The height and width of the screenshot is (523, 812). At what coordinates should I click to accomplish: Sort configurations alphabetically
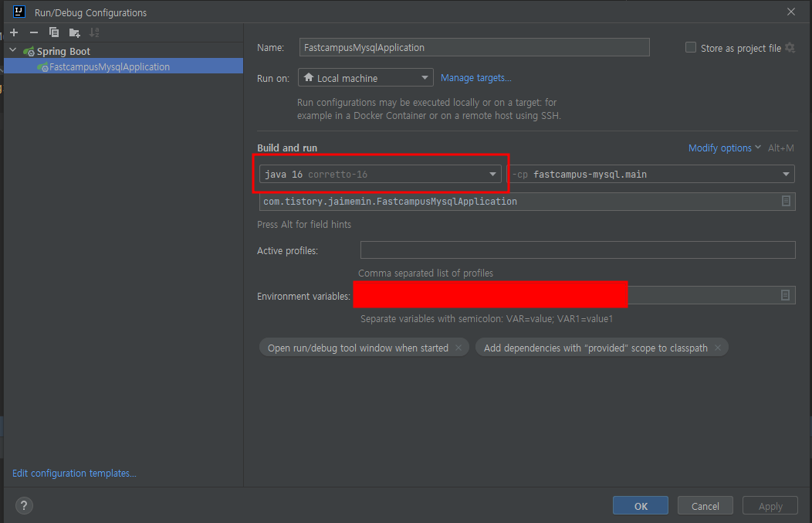94,32
